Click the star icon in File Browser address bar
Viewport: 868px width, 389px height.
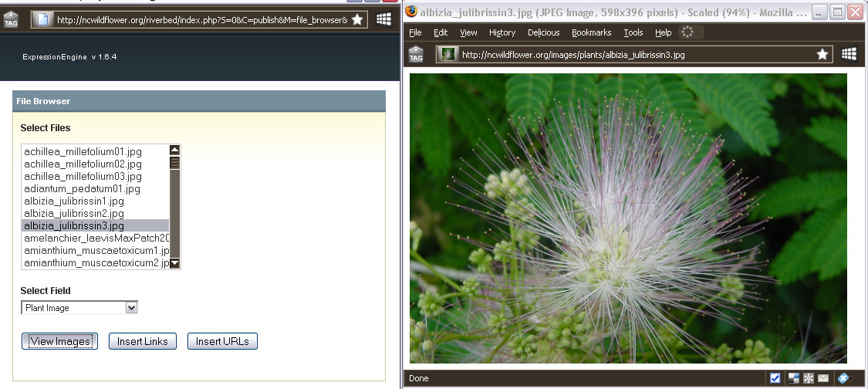pyautogui.click(x=357, y=20)
